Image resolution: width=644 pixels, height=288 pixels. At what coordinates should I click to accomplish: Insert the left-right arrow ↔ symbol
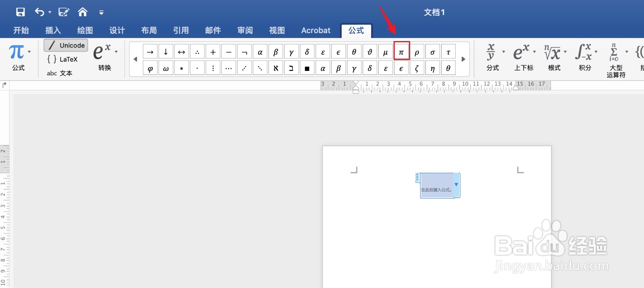(x=182, y=52)
